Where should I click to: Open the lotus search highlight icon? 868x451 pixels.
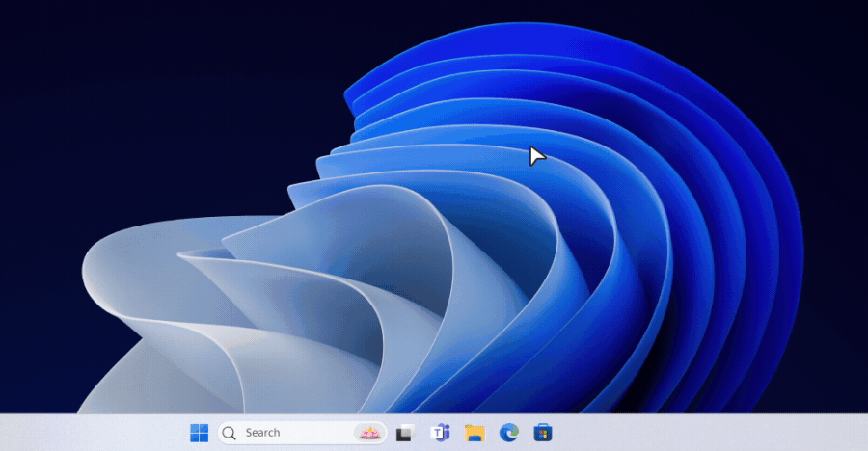pyautogui.click(x=369, y=433)
